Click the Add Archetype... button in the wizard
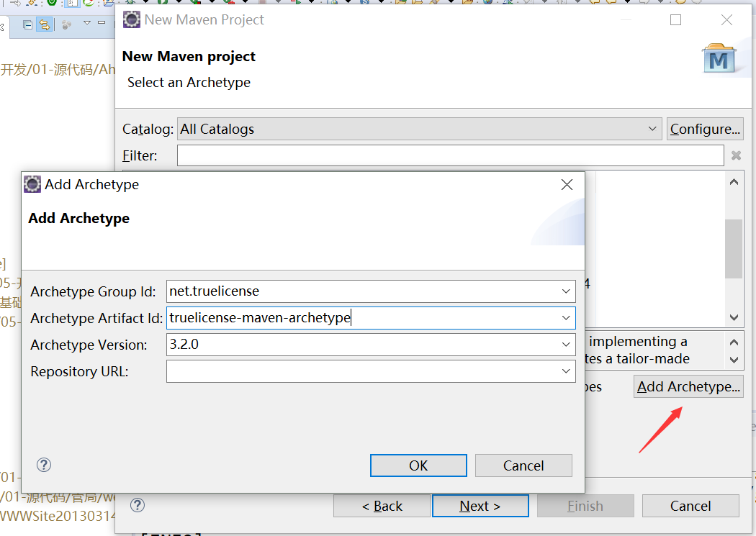 pyautogui.click(x=688, y=386)
